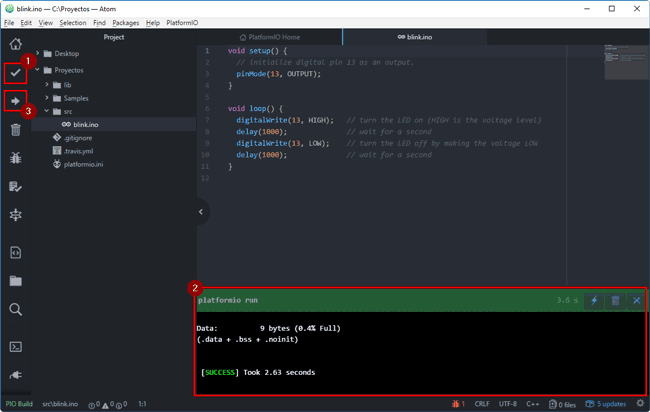Click the code minimap preview
Screen dimensions: 650x412
pos(626,62)
